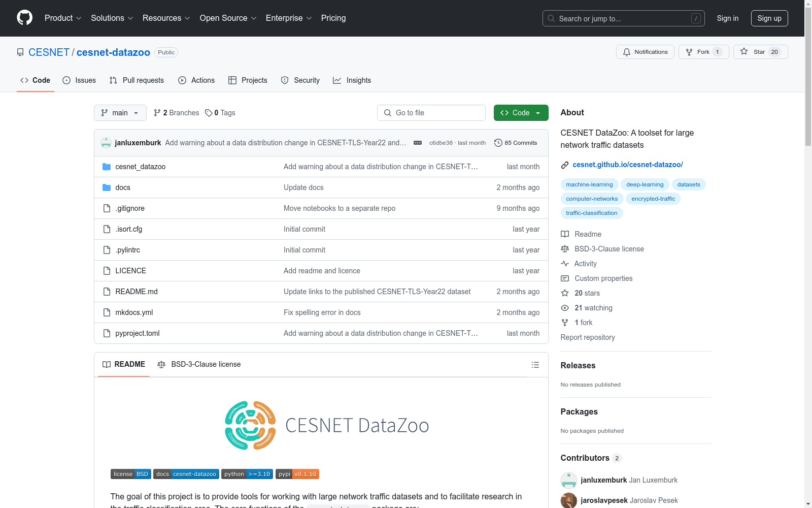Open the cesnet_datazoo folder icon
This screenshot has height=508, width=812.
(107, 166)
